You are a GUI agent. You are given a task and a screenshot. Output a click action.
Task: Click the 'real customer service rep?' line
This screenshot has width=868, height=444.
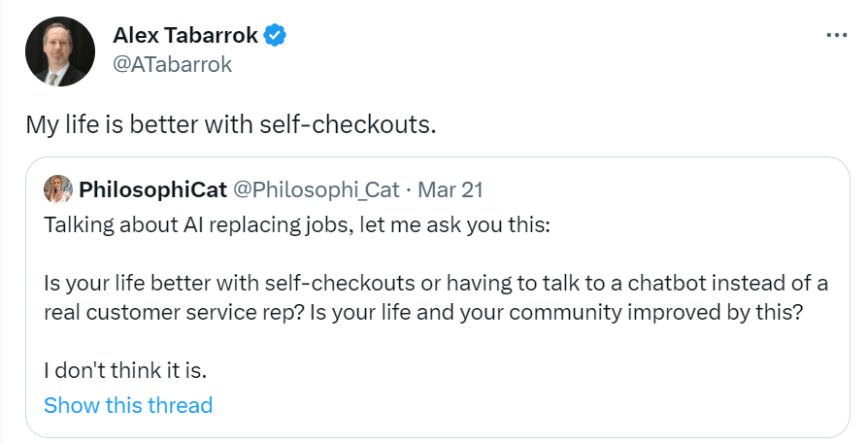tap(423, 313)
